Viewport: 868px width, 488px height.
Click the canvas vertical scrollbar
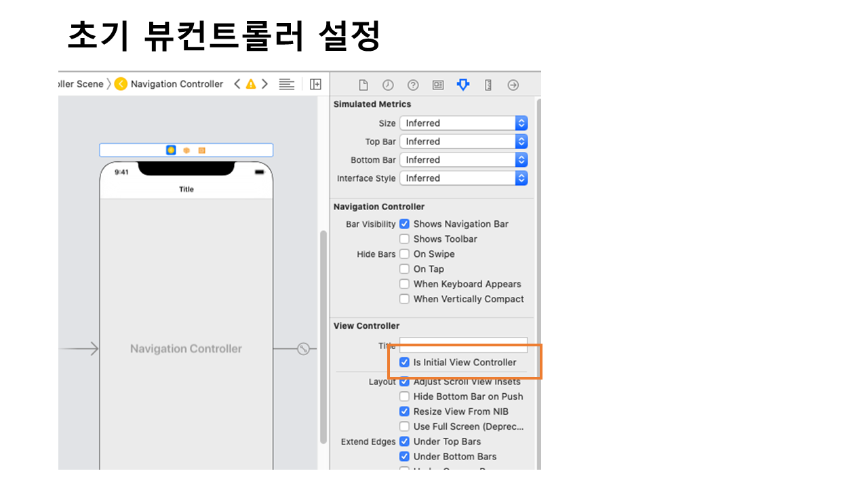click(x=323, y=339)
